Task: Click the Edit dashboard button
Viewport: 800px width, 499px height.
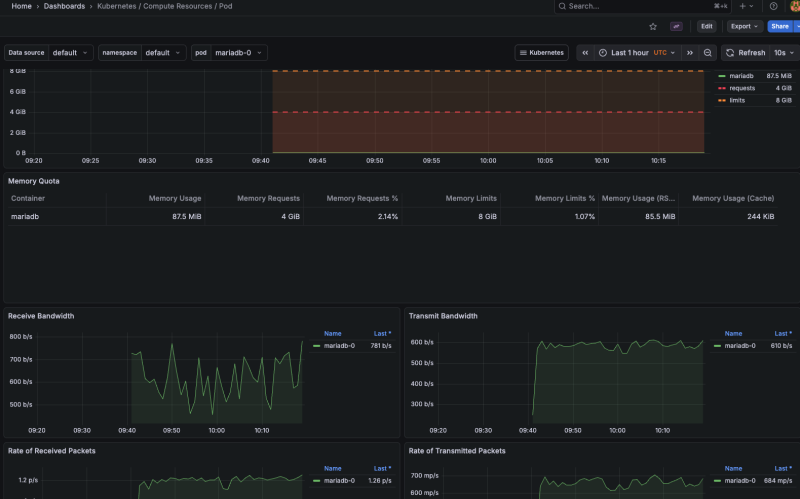Action: pos(707,26)
